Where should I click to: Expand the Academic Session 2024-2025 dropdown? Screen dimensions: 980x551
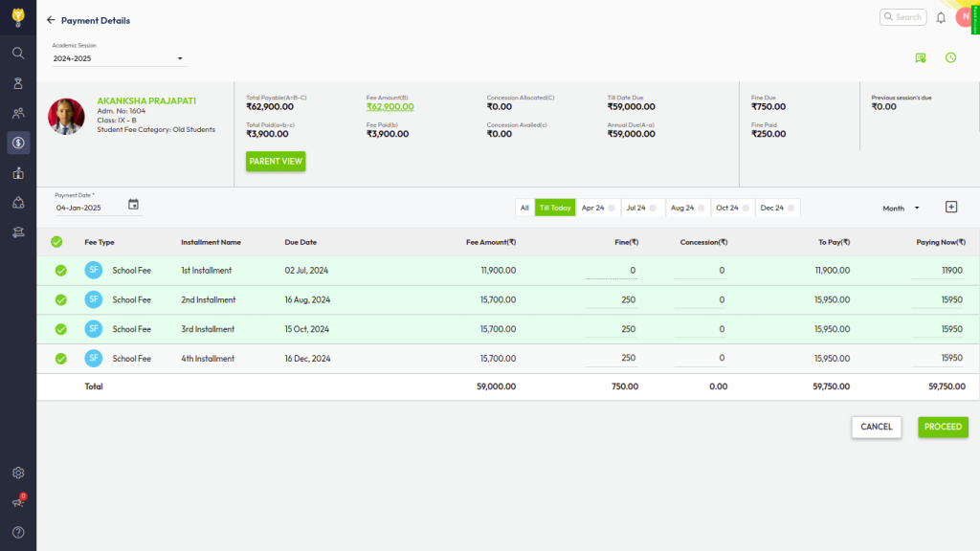click(x=119, y=59)
